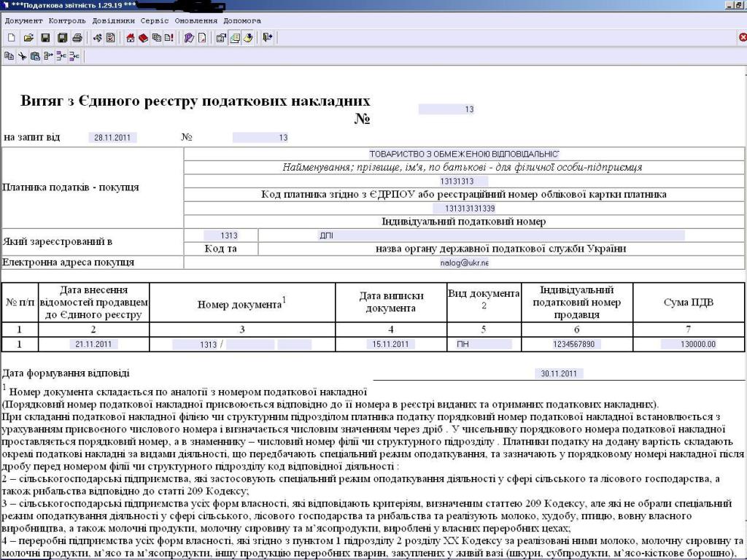Click the red house icon
Viewport: 747px width, 560px height.
point(131,37)
